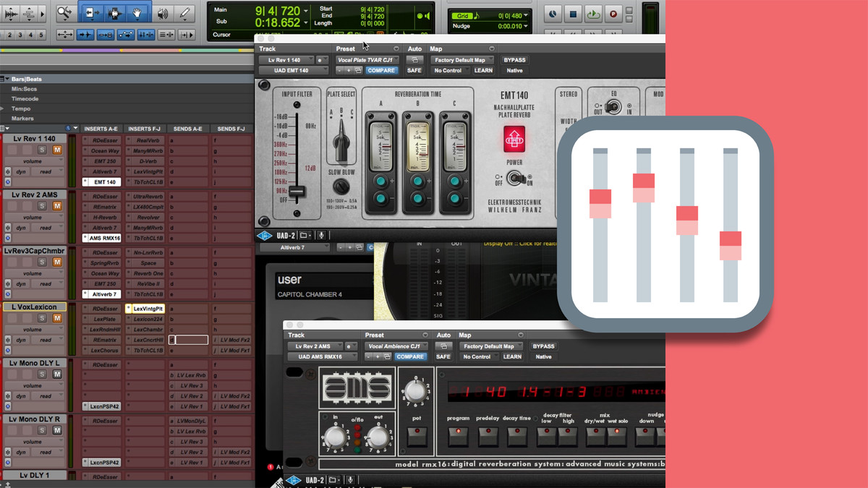Solo the LvRev3CapChmbr track
The image size is (868, 488).
click(x=43, y=262)
